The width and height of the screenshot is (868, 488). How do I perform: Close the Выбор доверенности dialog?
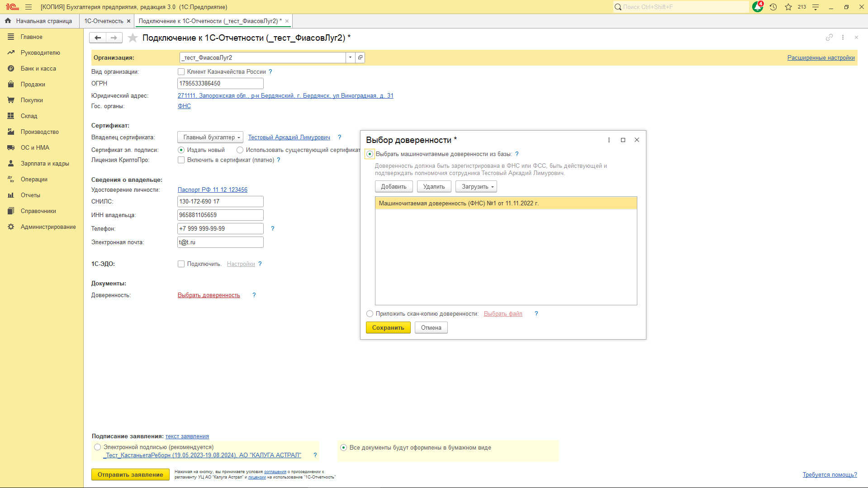pos(637,140)
